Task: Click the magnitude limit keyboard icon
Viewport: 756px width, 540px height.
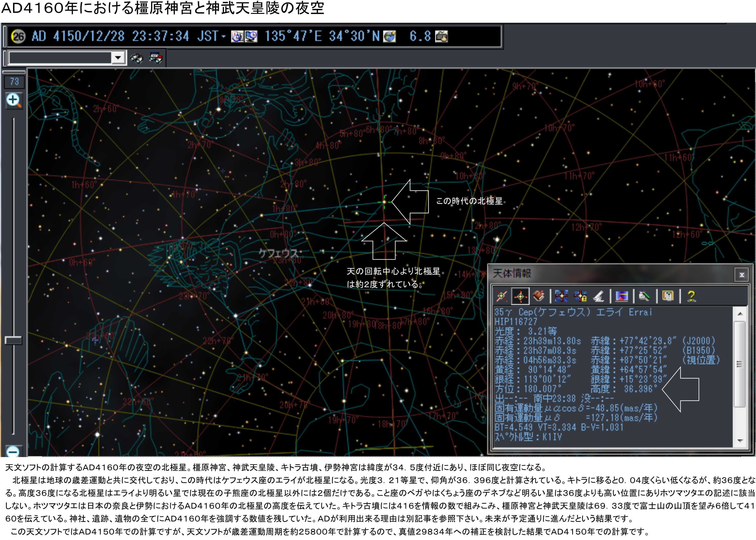Action: tap(442, 36)
